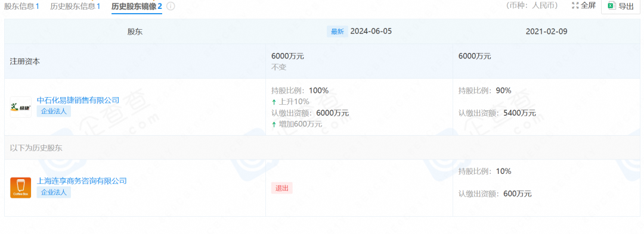Open the Coffee Box company logo
644x234 pixels.
20,188
